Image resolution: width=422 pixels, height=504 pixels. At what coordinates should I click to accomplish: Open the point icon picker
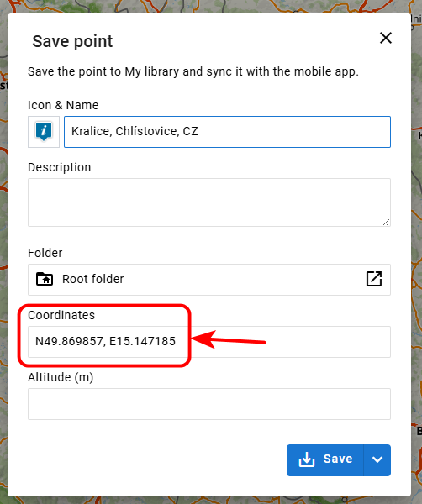[x=44, y=132]
